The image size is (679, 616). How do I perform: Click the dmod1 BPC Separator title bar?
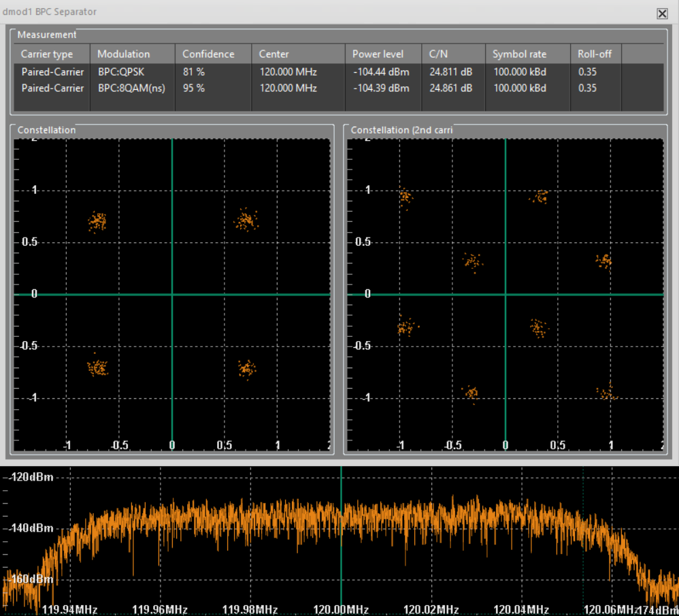pyautogui.click(x=49, y=12)
